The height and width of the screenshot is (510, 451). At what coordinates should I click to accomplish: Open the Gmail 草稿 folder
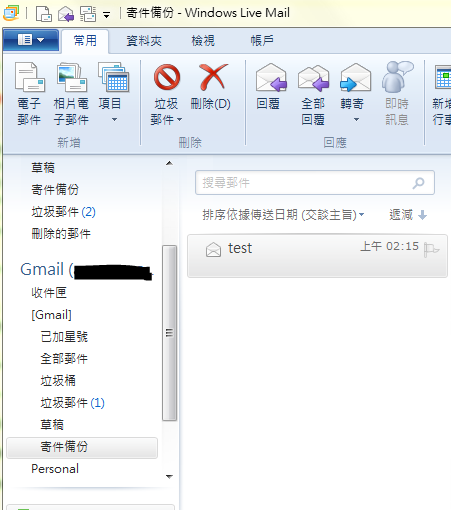[x=52, y=425]
